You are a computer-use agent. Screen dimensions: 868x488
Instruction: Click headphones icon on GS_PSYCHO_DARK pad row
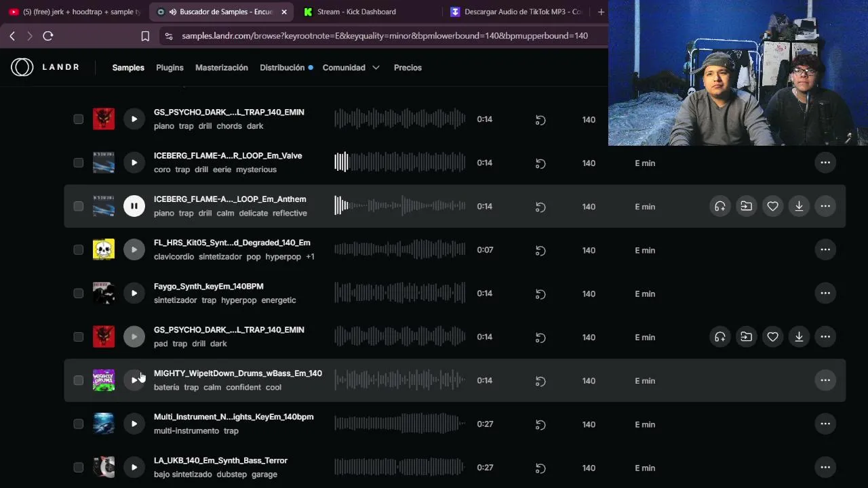point(720,337)
